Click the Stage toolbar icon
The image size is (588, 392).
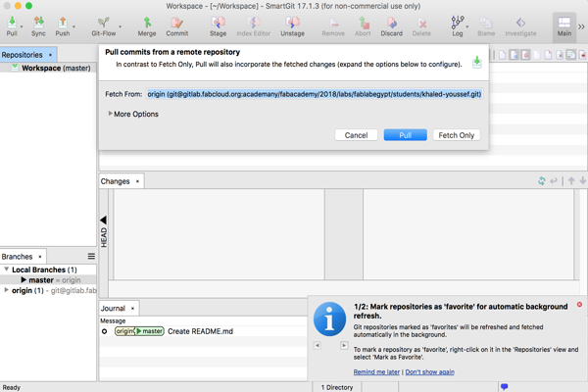point(218,26)
